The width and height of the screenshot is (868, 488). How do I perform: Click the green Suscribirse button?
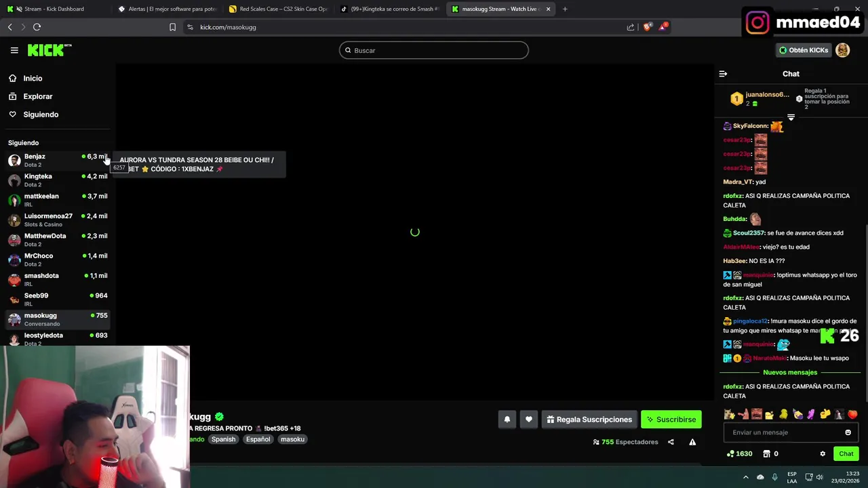click(671, 420)
